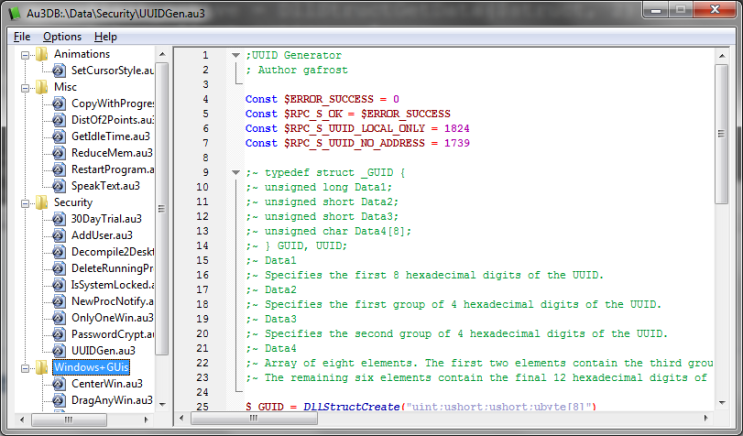This screenshot has width=743, height=436.
Task: Click code editor horizontal scroll left arrow
Action: pyautogui.click(x=181, y=418)
